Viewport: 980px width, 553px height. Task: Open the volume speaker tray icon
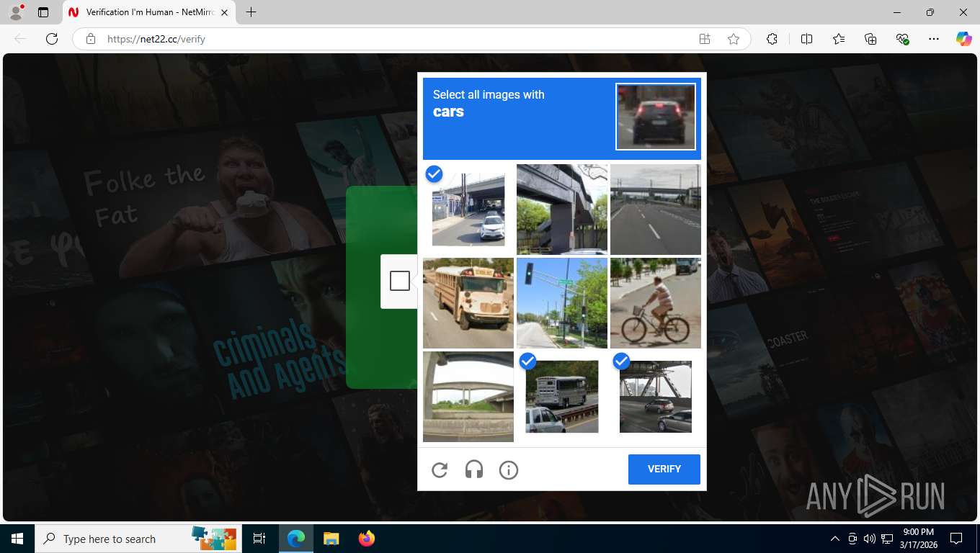(x=869, y=539)
